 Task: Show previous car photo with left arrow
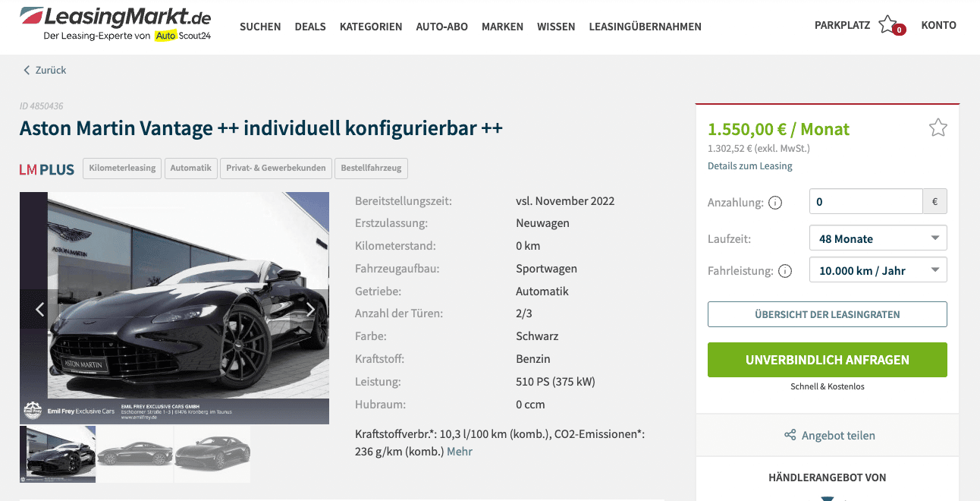(39, 309)
